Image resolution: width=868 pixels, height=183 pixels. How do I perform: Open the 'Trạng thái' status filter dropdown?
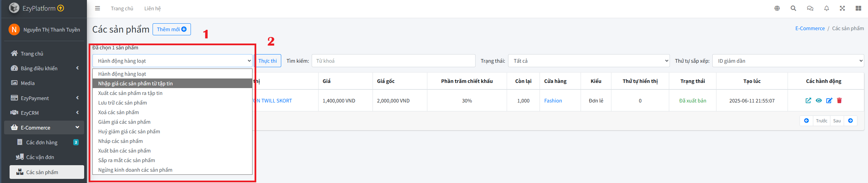click(589, 61)
